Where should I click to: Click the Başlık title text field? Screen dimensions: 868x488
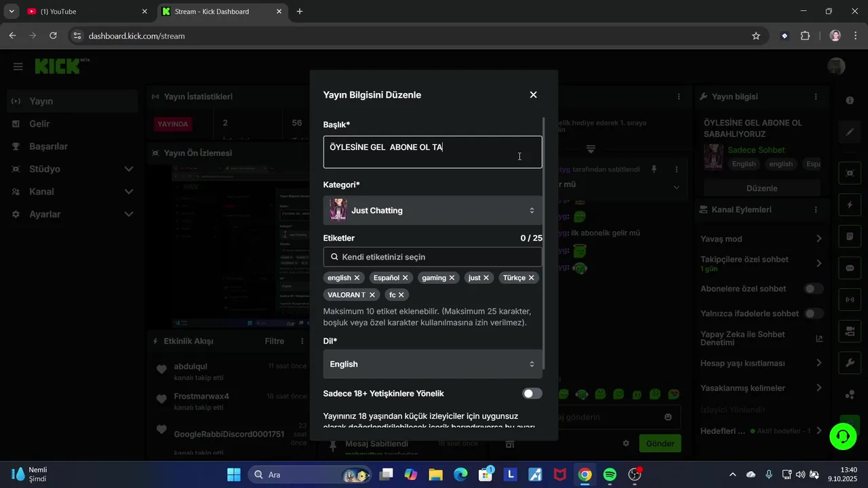pos(433,152)
